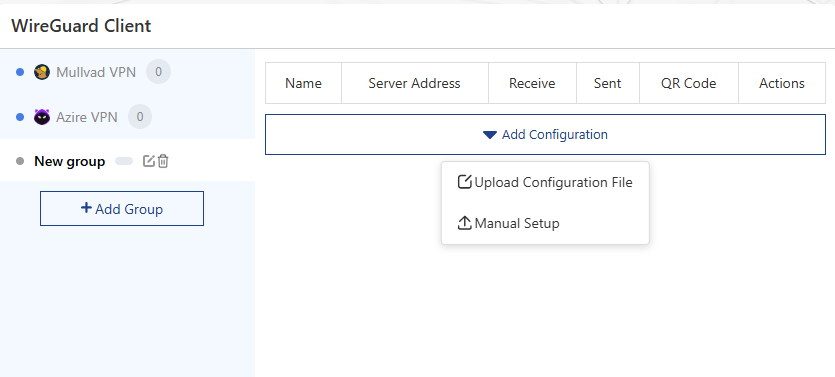This screenshot has height=377, width=835.
Task: Click the Azire VPN count badge
Action: coord(140,117)
